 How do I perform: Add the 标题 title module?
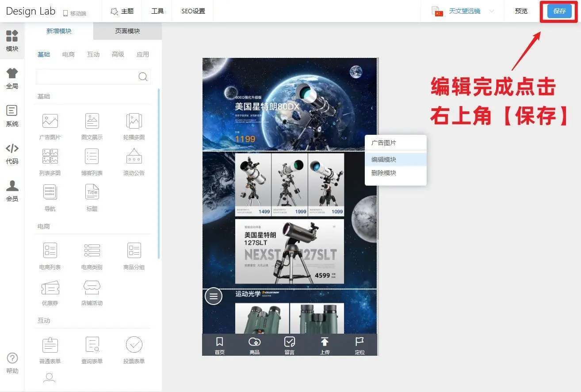click(92, 198)
